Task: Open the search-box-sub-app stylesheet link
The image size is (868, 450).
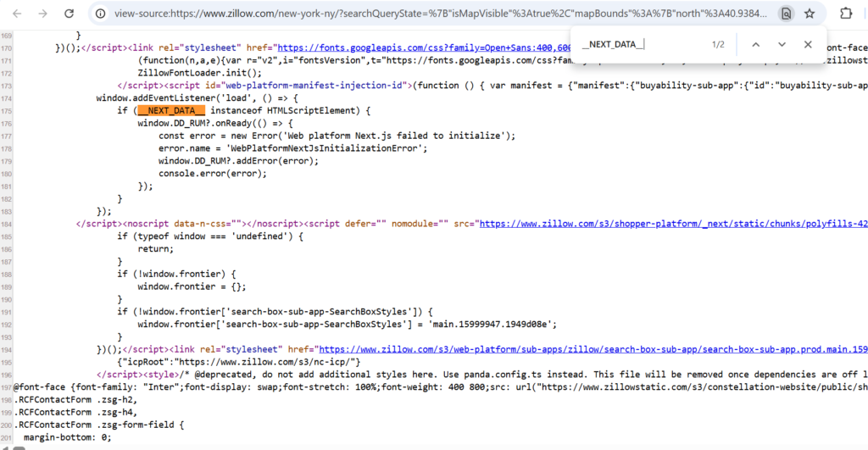Action: point(593,349)
